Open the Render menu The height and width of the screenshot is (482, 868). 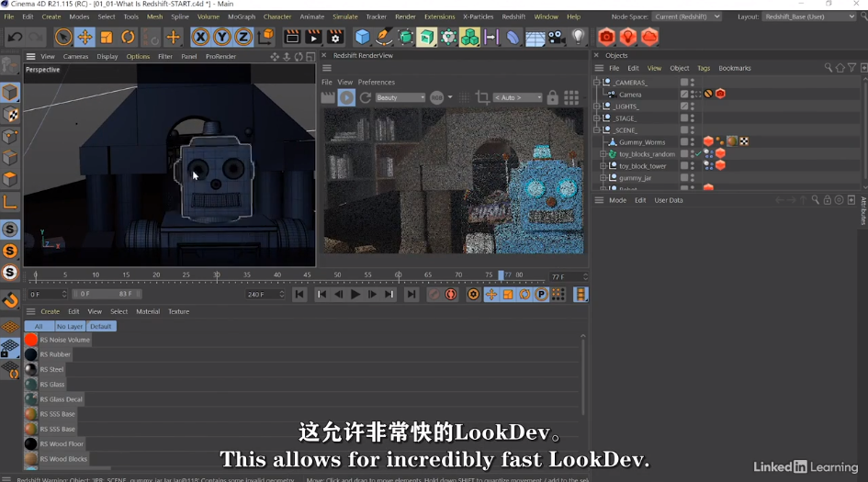click(405, 17)
